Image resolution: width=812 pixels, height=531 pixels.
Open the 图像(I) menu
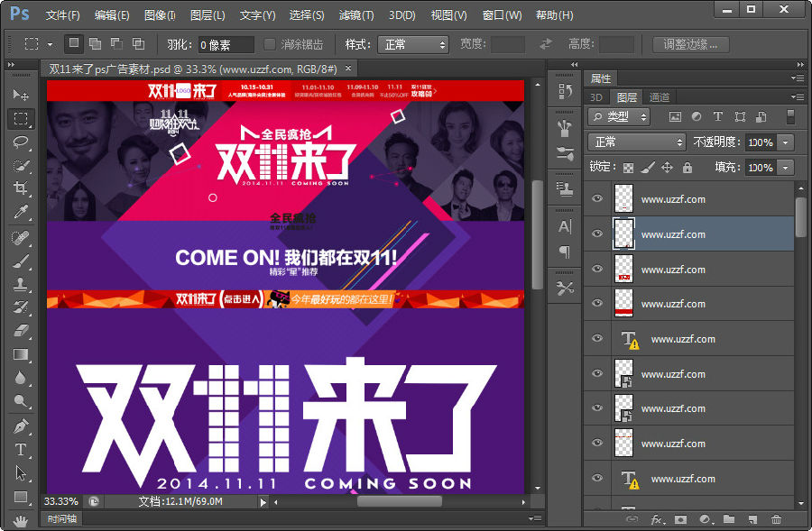tap(160, 15)
